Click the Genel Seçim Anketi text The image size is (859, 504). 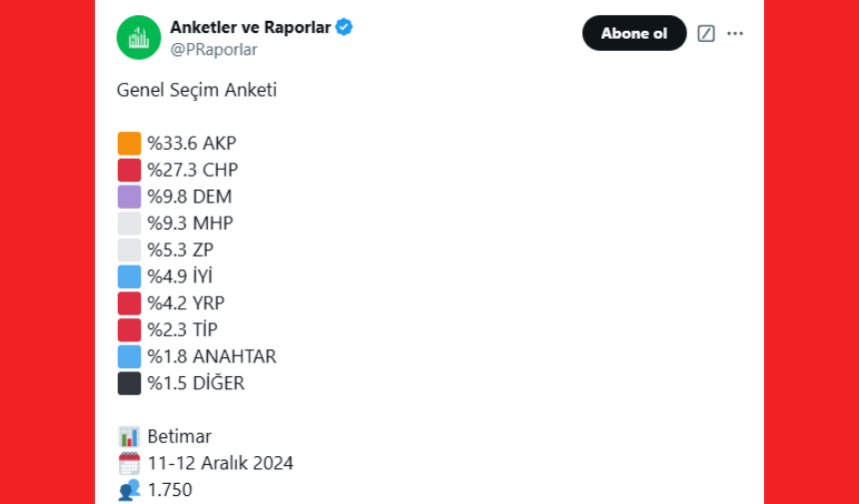(x=197, y=90)
